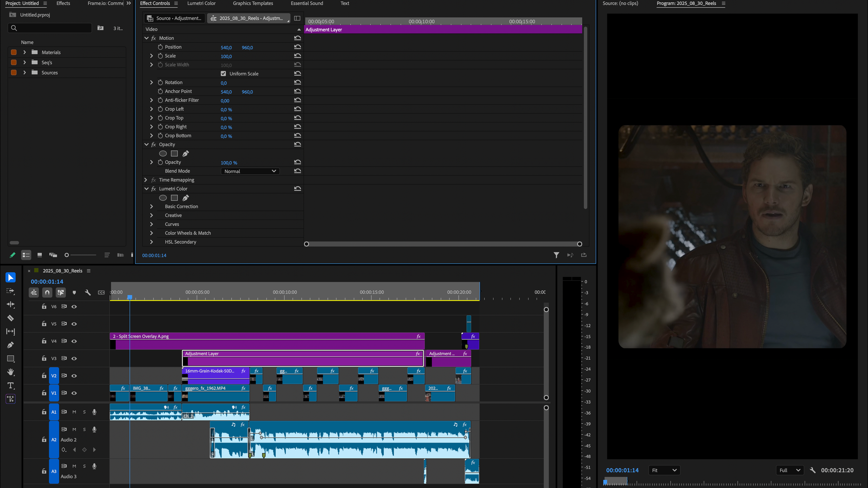
Task: Select the Razor tool
Action: click(11, 318)
